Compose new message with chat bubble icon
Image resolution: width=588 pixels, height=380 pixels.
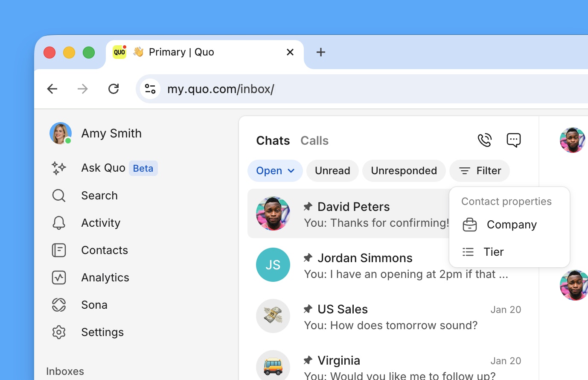coord(514,140)
